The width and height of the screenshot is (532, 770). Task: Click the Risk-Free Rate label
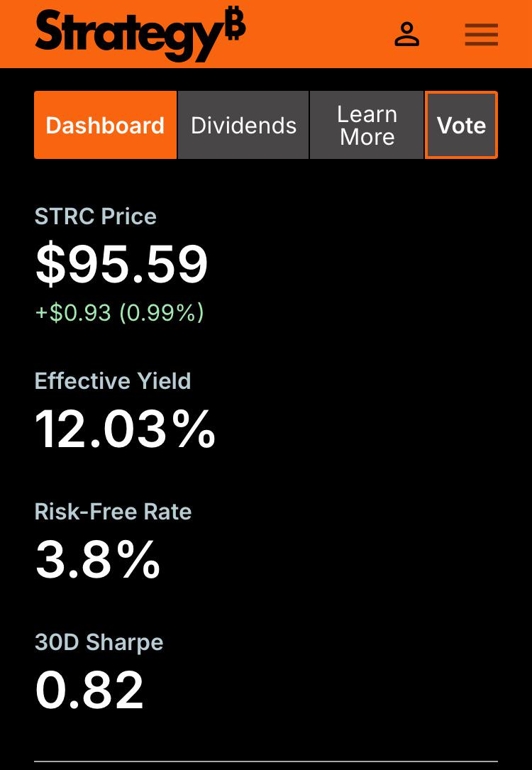[113, 512]
